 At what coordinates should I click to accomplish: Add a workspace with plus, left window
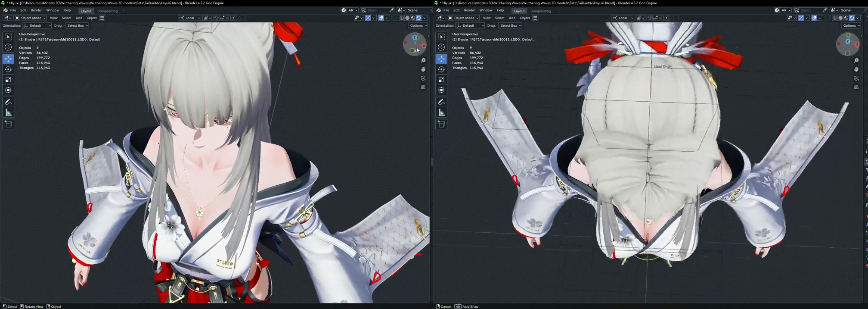point(124,11)
